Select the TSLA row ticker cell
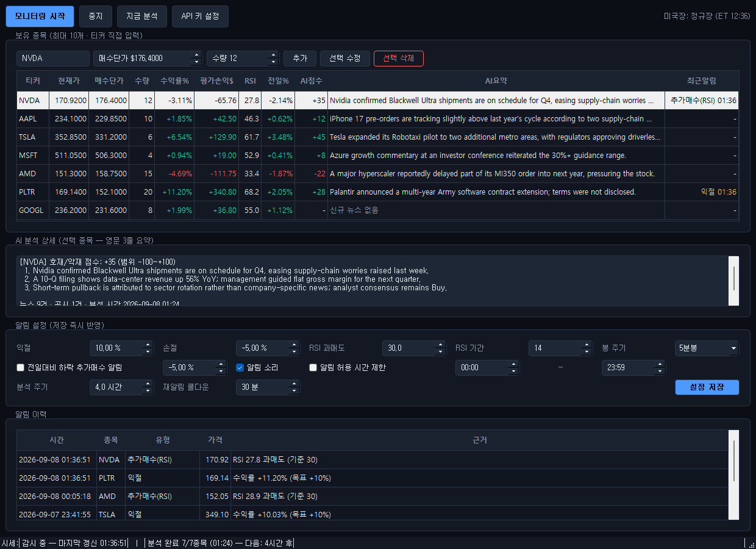Image resolution: width=756 pixels, height=549 pixels. pos(33,137)
